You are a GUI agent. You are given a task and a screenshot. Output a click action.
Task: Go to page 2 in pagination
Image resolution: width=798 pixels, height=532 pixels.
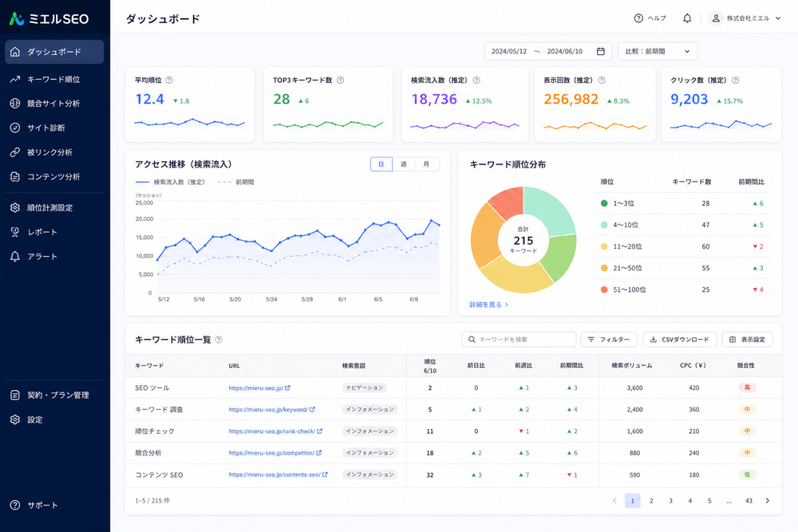(651, 501)
